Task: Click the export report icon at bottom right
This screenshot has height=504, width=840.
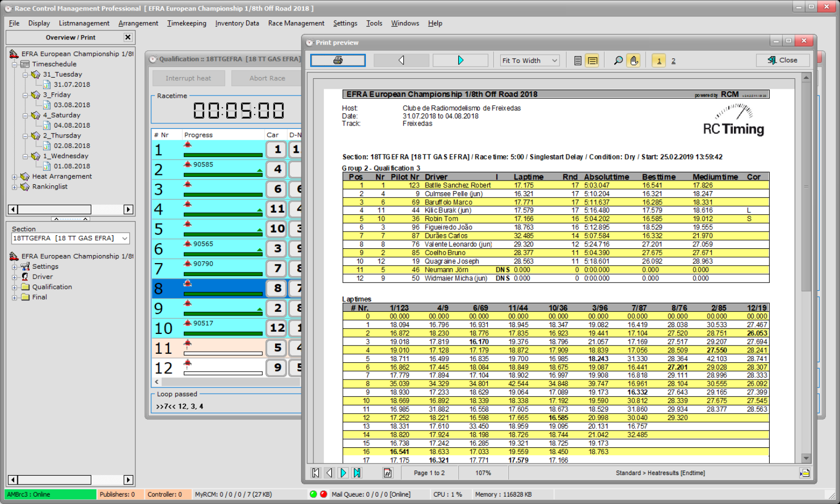Action: pos(805,473)
